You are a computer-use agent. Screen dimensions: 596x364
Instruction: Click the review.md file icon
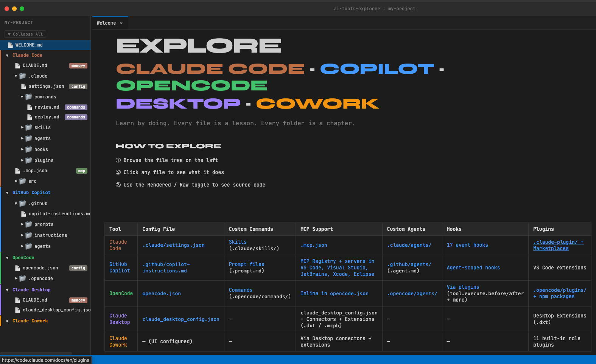30,107
